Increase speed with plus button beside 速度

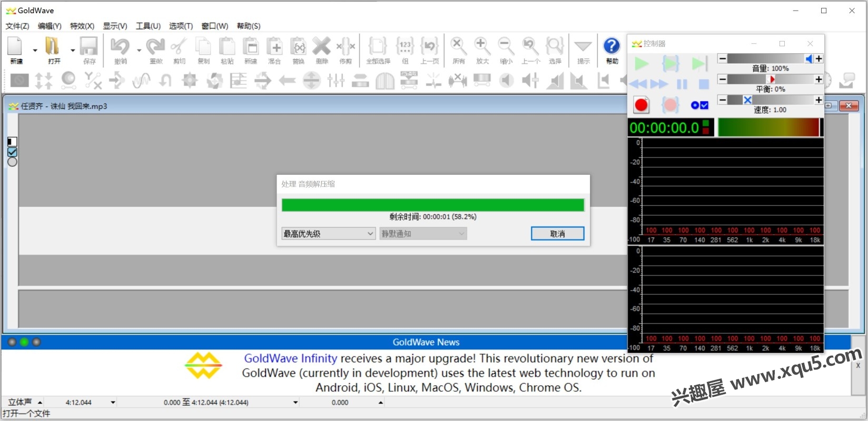818,100
